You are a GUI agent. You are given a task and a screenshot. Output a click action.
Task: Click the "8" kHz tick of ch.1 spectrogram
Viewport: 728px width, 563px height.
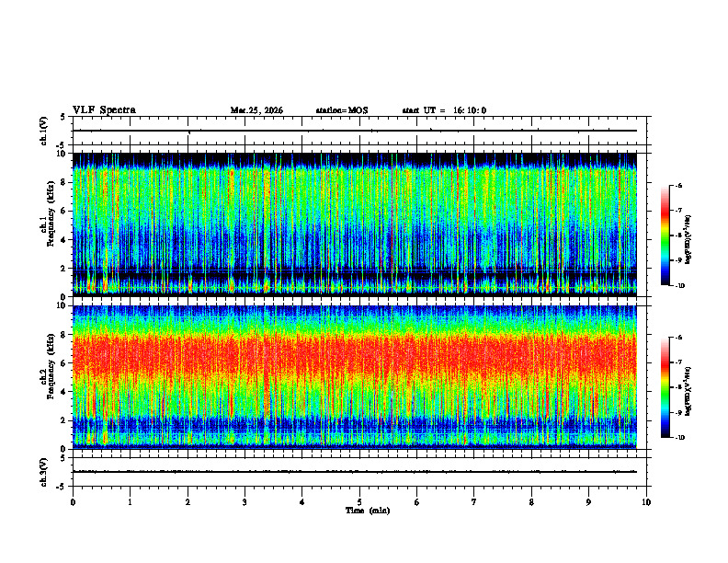[64, 182]
